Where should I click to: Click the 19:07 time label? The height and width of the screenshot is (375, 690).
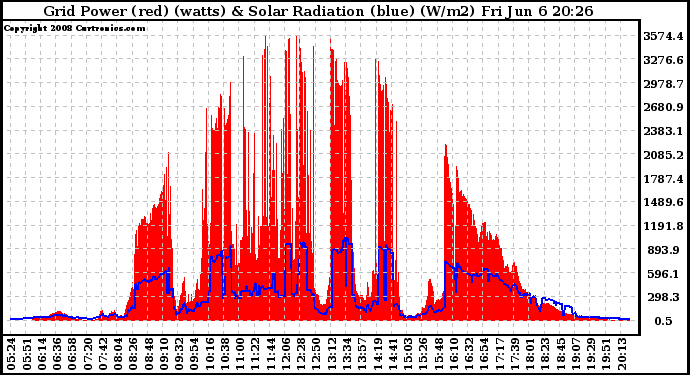point(576,354)
